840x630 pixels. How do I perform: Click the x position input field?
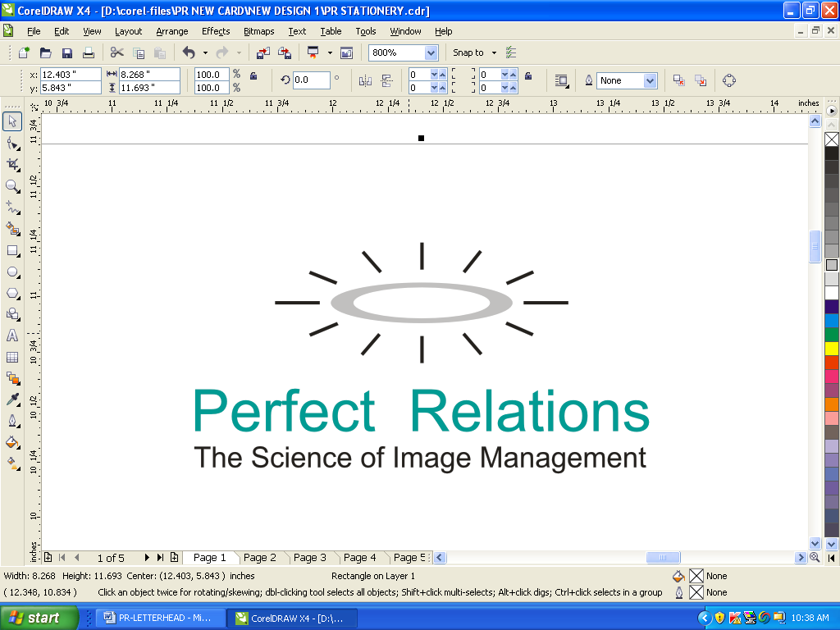(x=71, y=75)
